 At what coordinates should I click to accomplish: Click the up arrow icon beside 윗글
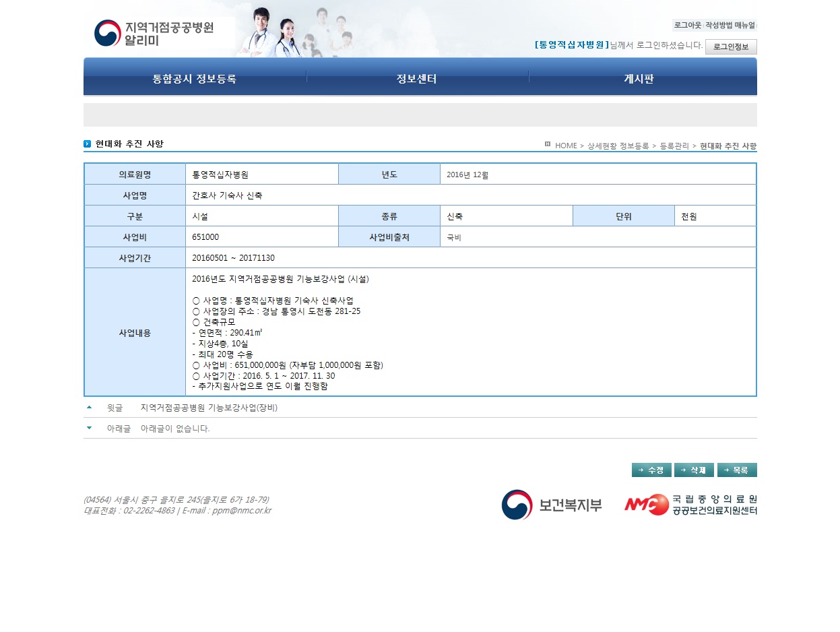(90, 408)
